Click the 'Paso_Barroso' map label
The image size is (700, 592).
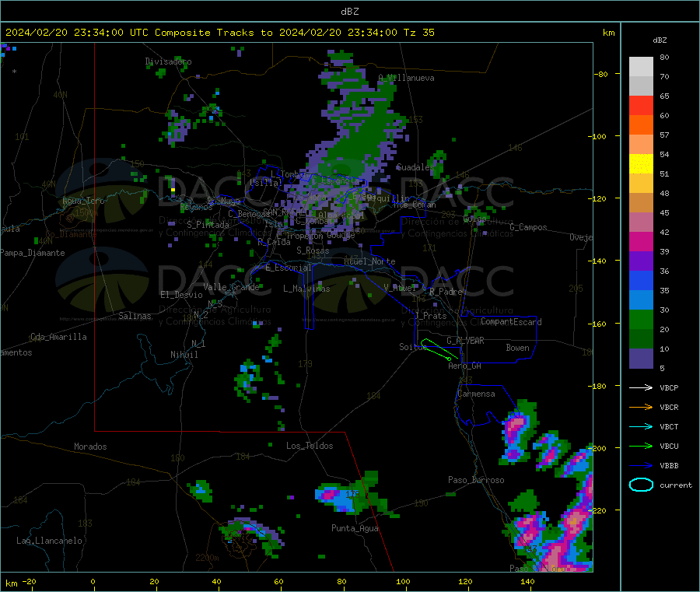tap(476, 481)
